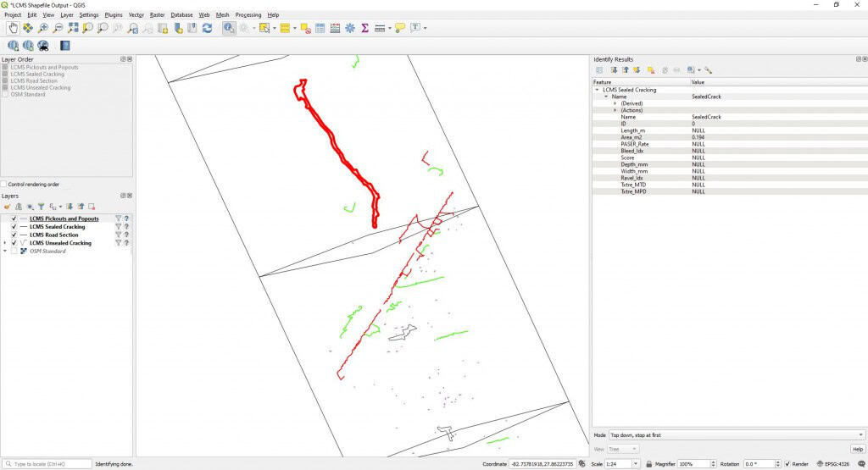Click the Refresh map icon
The height and width of the screenshot is (470, 868).
(207, 28)
